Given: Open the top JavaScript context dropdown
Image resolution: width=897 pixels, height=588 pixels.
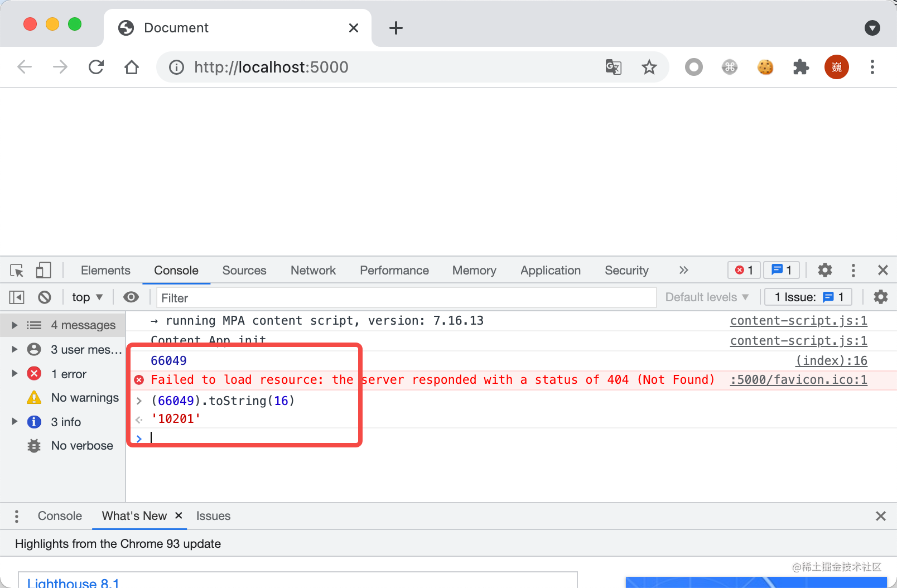Looking at the screenshot, I should [x=87, y=297].
